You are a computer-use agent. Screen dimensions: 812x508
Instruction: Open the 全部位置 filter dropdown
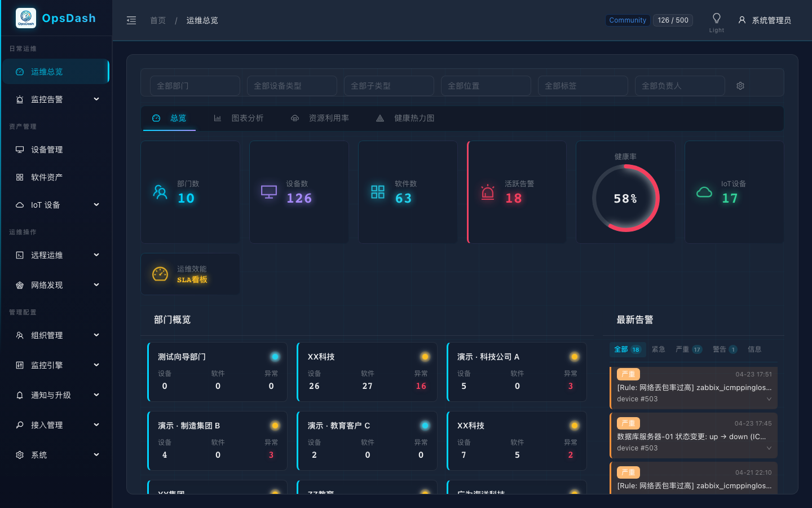click(486, 86)
